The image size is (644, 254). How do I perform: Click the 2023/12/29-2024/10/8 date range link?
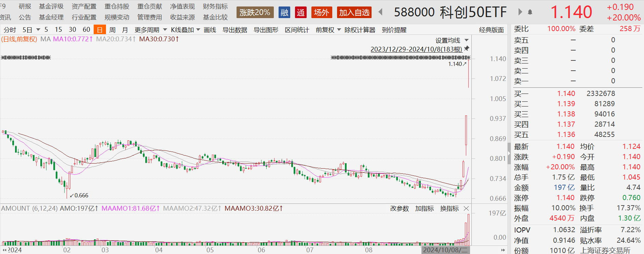(x=416, y=49)
